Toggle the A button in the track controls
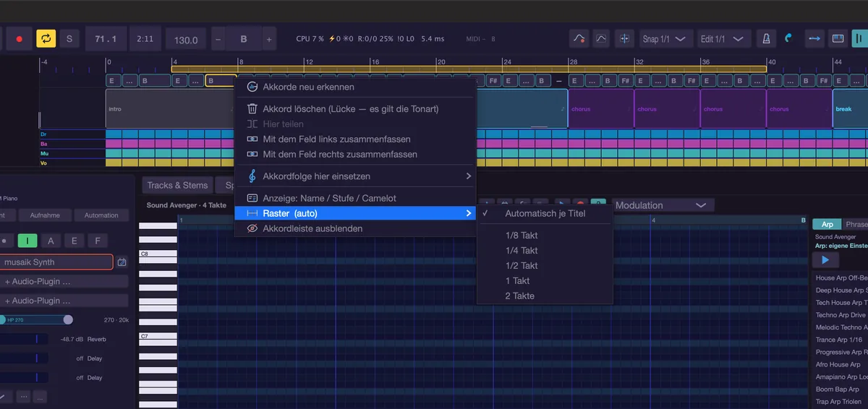The height and width of the screenshot is (409, 868). coord(51,241)
